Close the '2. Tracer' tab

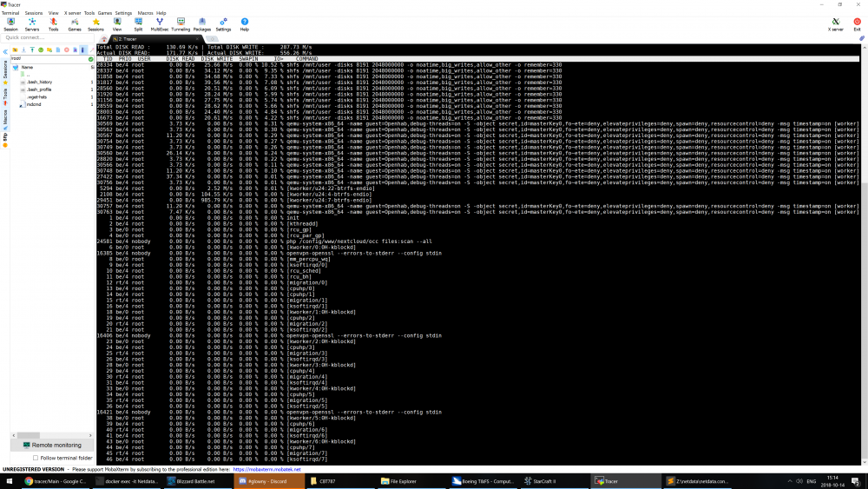197,39
